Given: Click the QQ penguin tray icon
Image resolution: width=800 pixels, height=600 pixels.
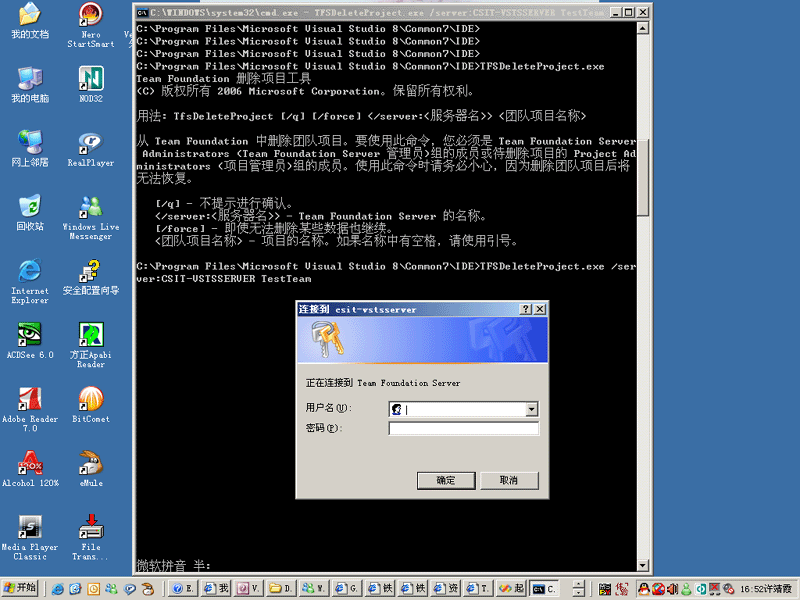Looking at the screenshot, I should point(643,589).
